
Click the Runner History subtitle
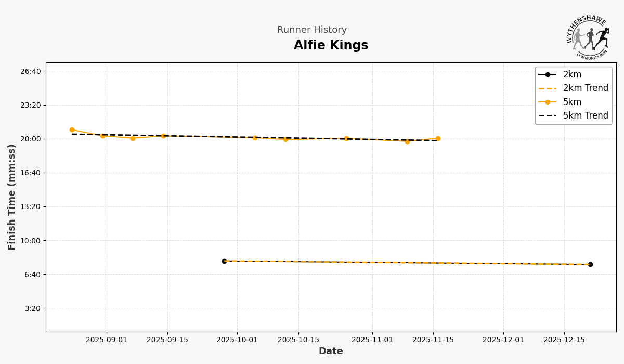click(312, 30)
